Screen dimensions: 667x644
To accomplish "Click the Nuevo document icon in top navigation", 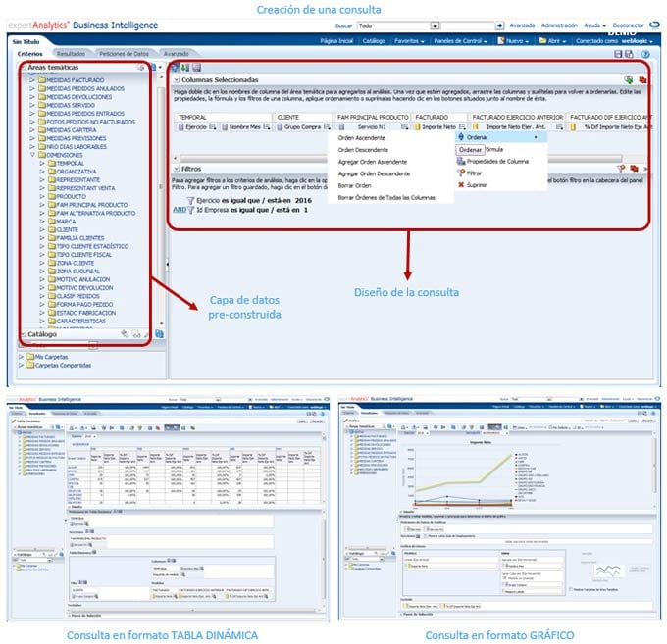I will coord(501,41).
